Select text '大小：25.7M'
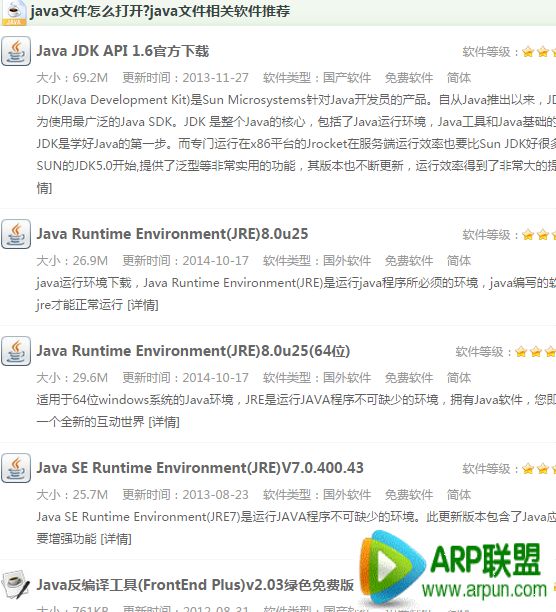Image resolution: width=556 pixels, height=612 pixels. 72,495
